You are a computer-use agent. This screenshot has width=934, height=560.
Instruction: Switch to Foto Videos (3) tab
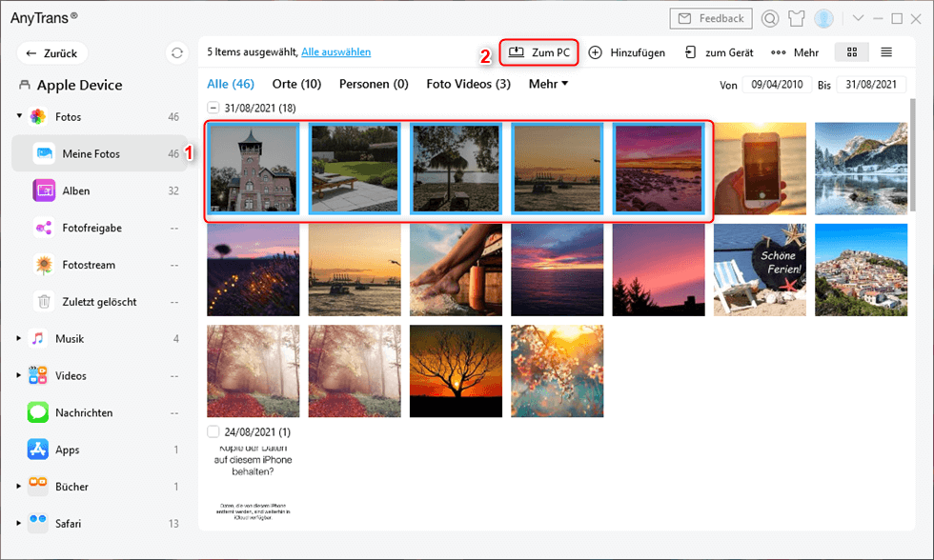coord(468,84)
